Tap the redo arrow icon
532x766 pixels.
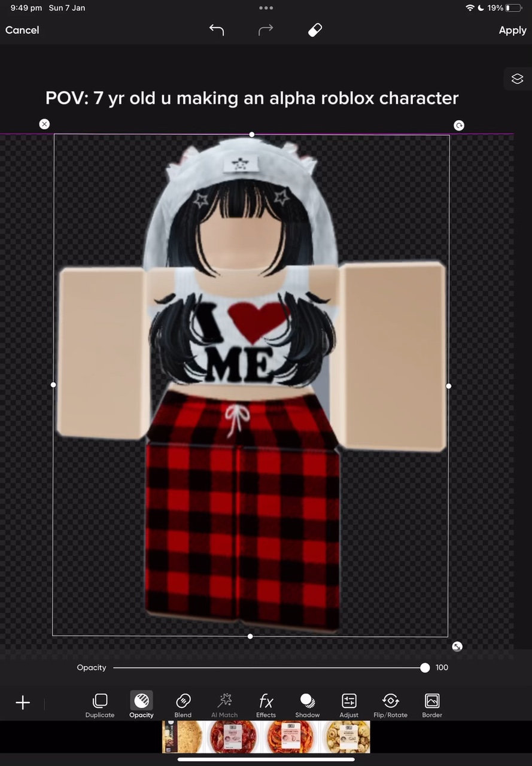coord(266,30)
